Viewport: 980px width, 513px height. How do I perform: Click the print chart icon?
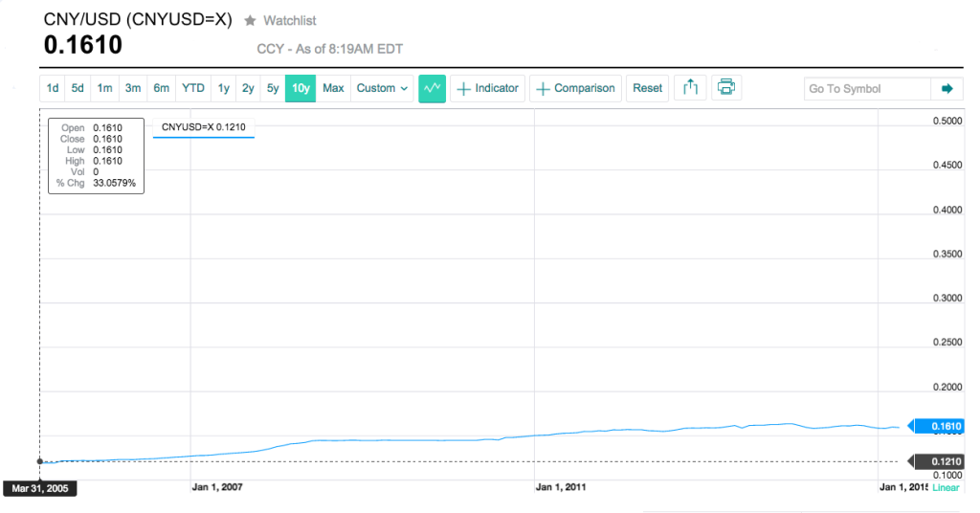click(726, 87)
